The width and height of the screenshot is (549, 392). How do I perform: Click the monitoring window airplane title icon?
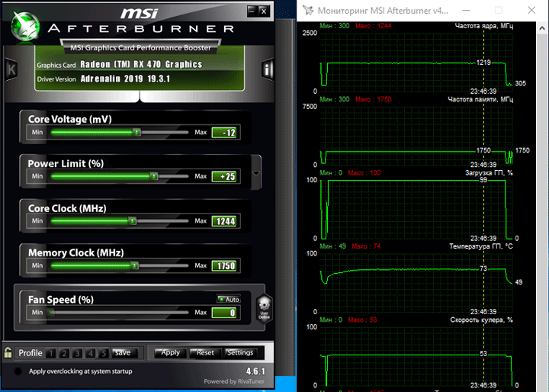coord(308,11)
